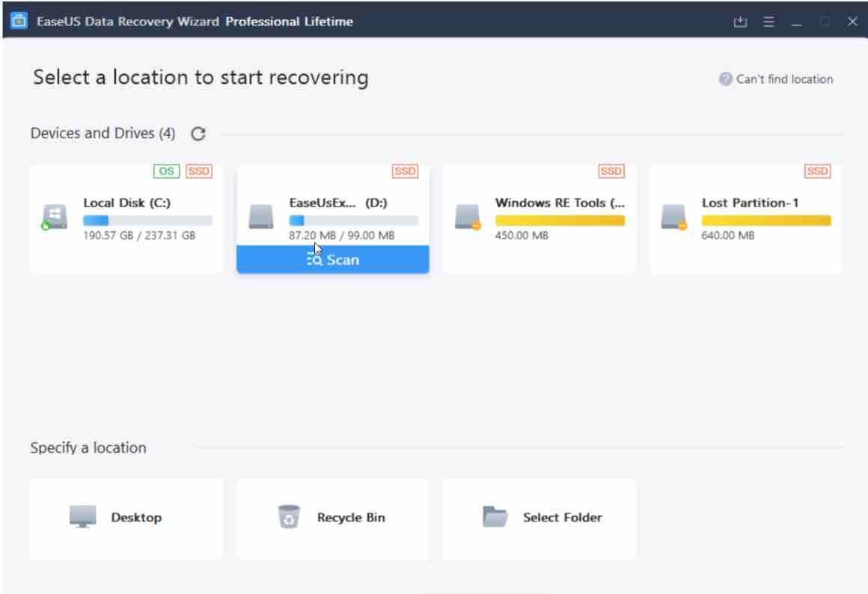This screenshot has height=594, width=868.
Task: Close the EaseUS Data Recovery Wizard window
Action: point(852,22)
